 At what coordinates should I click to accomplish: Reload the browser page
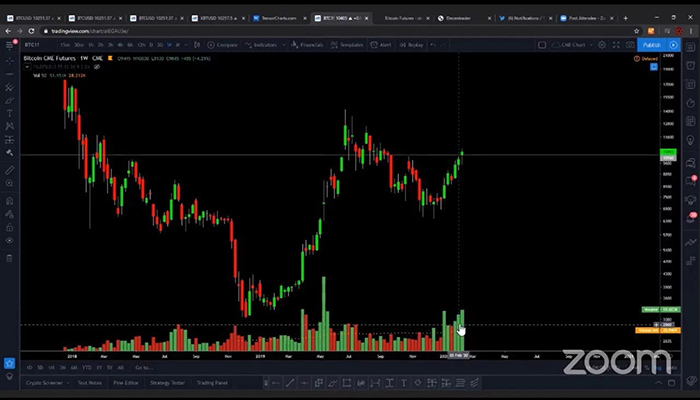tap(31, 31)
